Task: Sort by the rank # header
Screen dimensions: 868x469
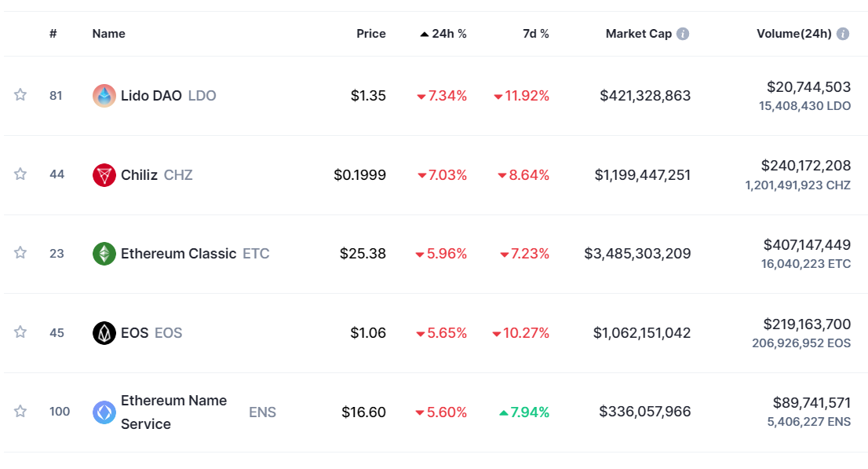Action: [x=53, y=34]
